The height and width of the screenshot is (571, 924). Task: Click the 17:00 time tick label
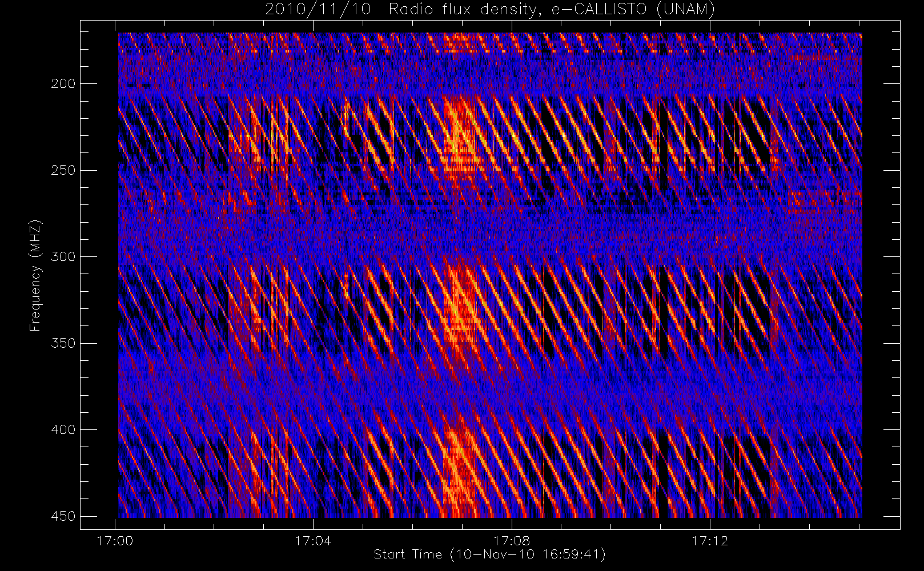pos(115,541)
